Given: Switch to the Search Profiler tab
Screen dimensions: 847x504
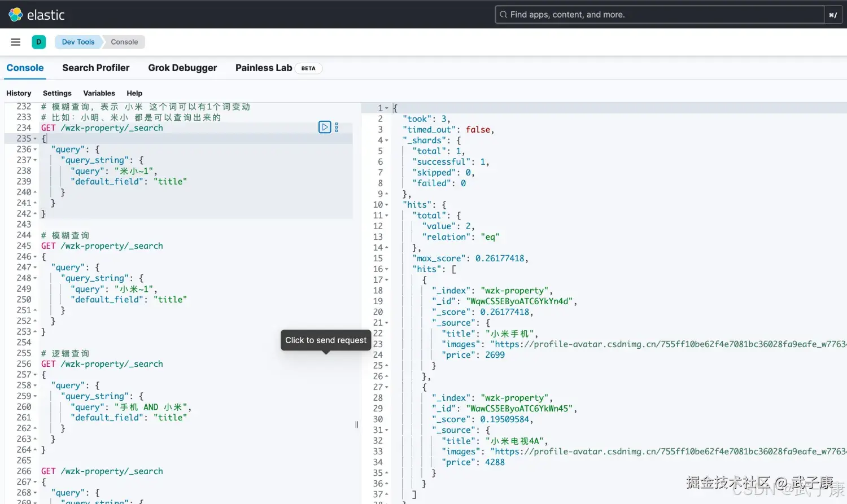Looking at the screenshot, I should click(x=95, y=68).
